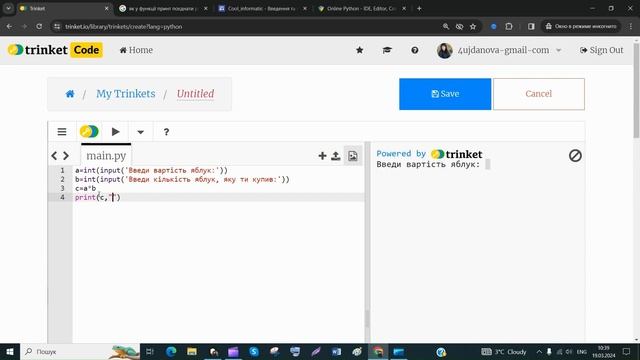Click the taskbar search box Пошук
Screen dimensions: 640x360
coord(80,351)
